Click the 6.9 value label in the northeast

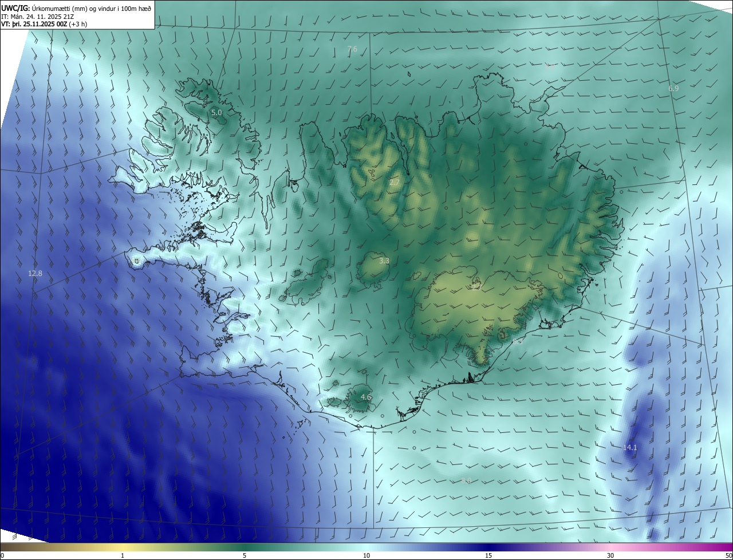673,89
